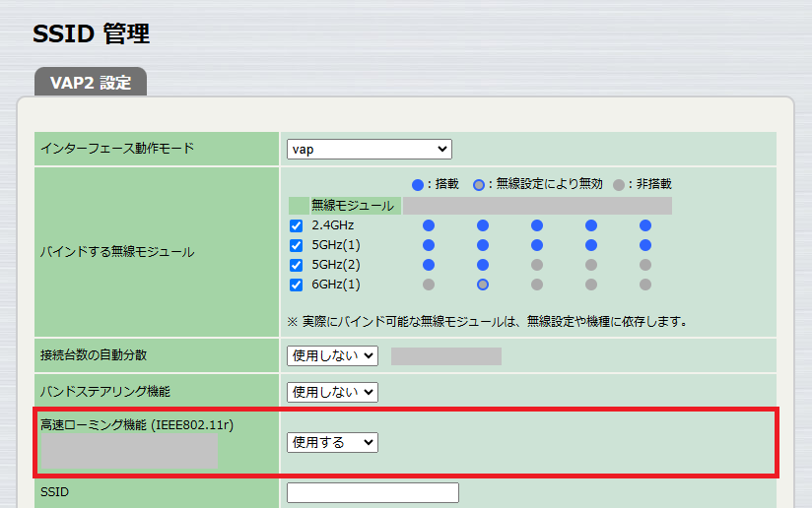Click the gray 非搭載 legend dot

click(618, 185)
